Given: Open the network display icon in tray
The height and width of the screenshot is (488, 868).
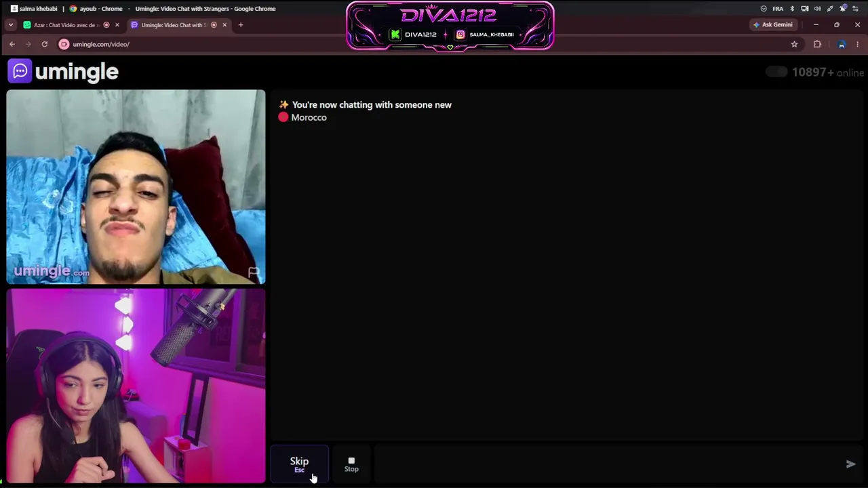Looking at the screenshot, I should click(805, 9).
